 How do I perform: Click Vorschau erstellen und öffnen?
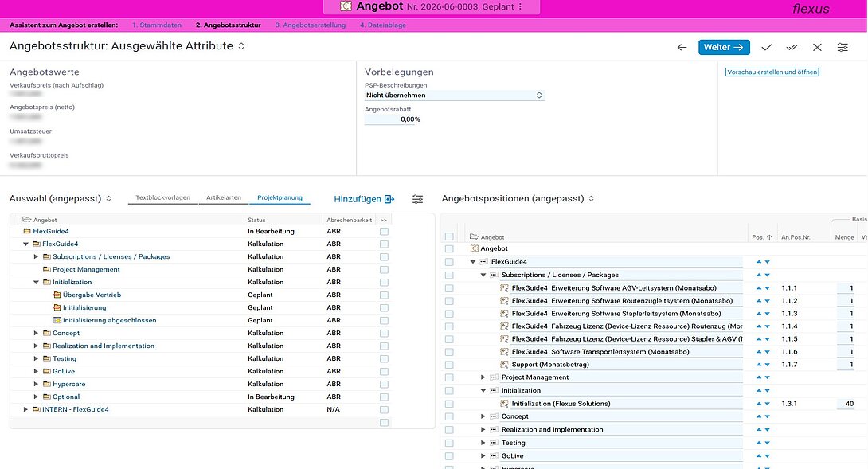[772, 72]
